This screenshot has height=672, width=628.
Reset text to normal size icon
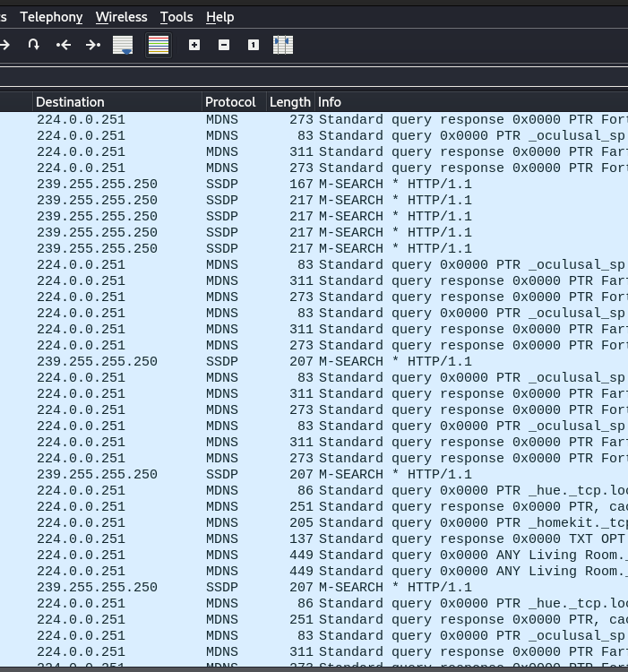click(x=254, y=45)
